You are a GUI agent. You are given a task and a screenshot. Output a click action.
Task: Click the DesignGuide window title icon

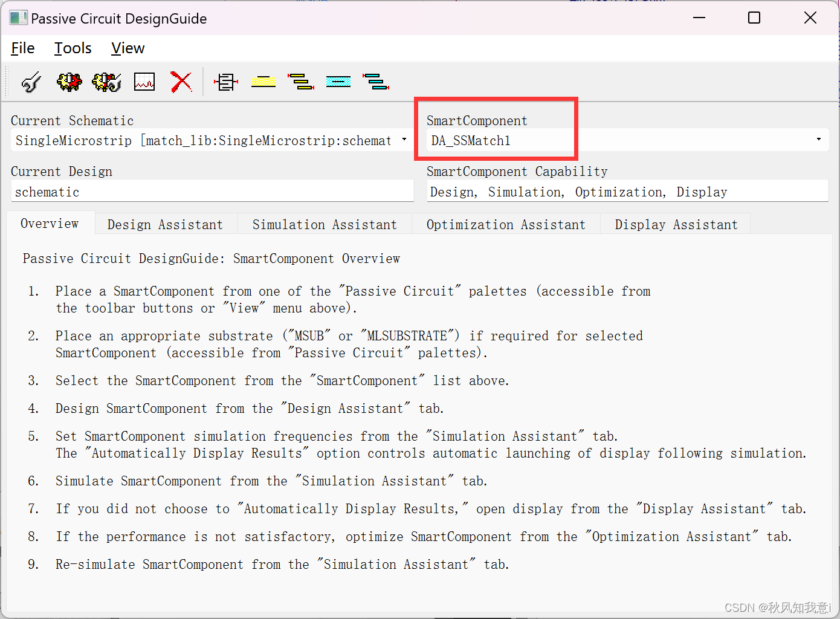[18, 18]
